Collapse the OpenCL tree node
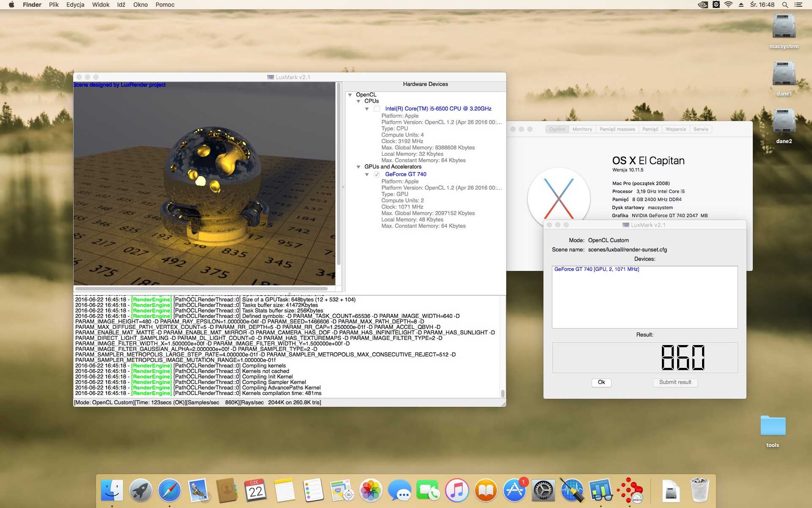 [x=350, y=95]
